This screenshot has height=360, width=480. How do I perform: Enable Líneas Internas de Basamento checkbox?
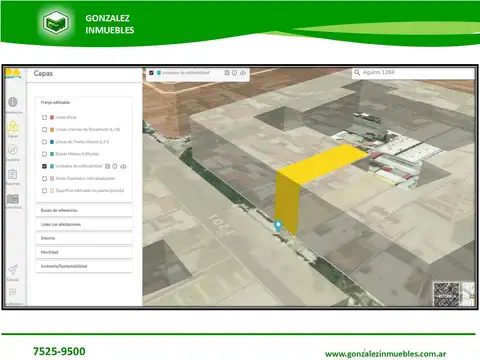click(x=44, y=129)
